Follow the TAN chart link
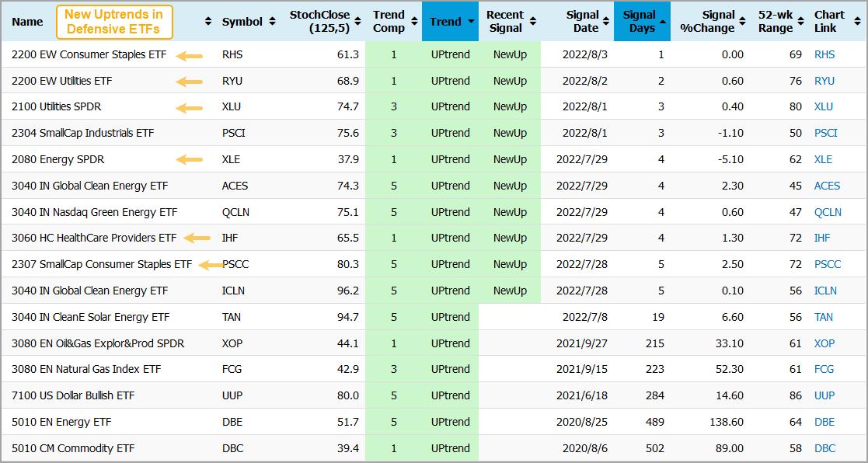868x463 pixels. click(823, 317)
